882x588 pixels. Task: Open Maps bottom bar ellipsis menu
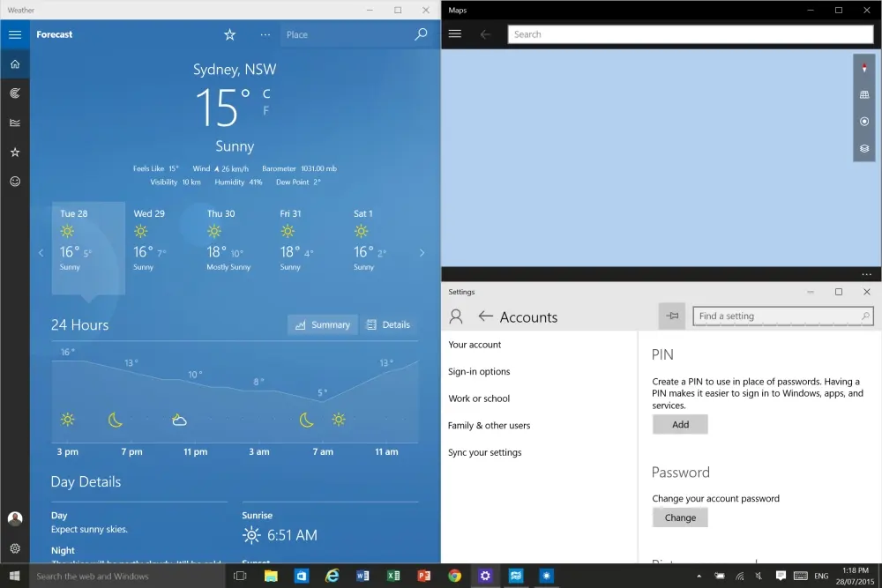point(866,274)
